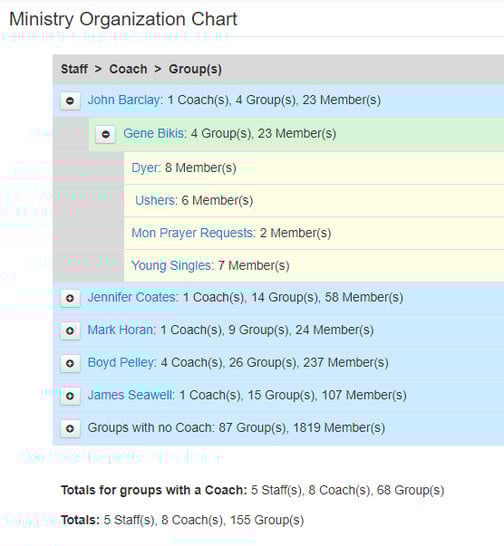The width and height of the screenshot is (504, 546).
Task: Open the Mon Prayer Requests group
Action: (193, 233)
